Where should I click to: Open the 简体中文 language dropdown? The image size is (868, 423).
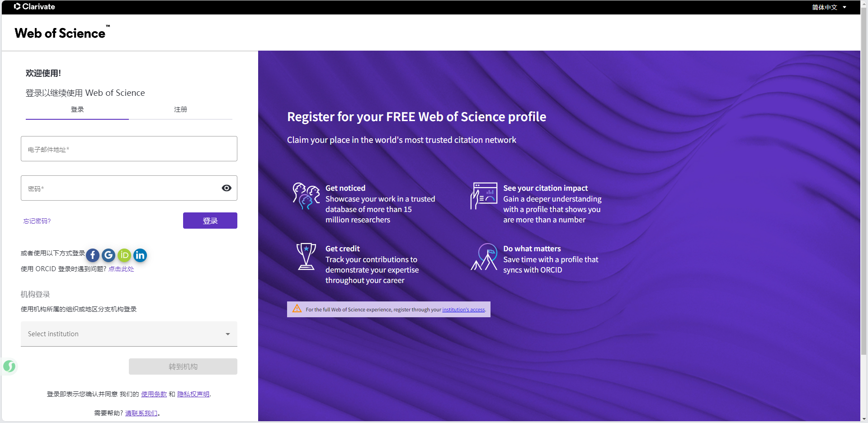click(x=829, y=7)
